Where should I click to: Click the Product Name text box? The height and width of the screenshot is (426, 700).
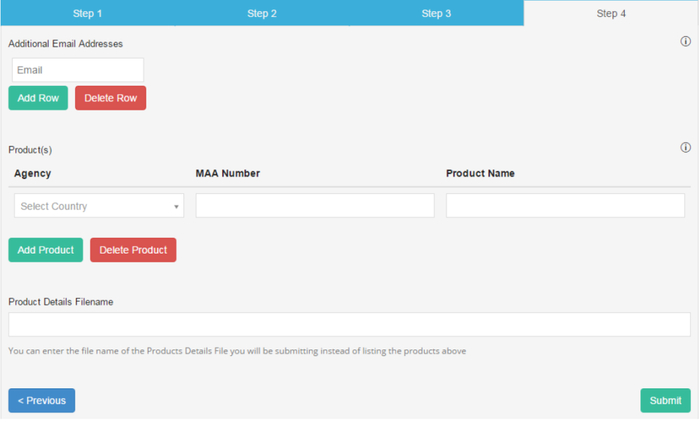(565, 206)
